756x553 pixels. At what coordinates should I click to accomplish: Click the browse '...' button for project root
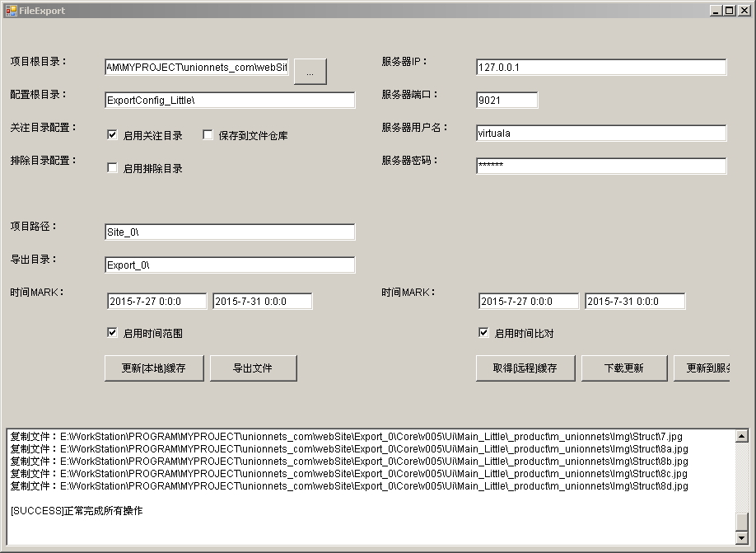(x=310, y=73)
